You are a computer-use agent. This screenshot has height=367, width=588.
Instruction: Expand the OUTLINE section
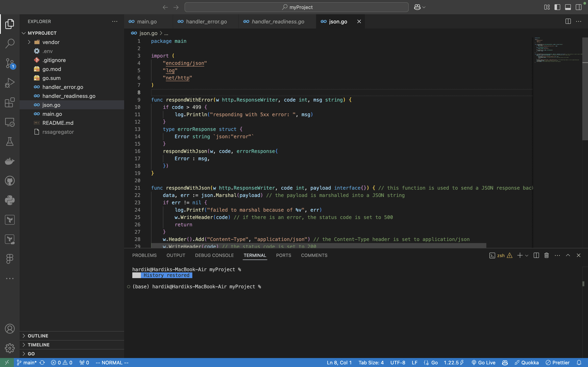38,336
